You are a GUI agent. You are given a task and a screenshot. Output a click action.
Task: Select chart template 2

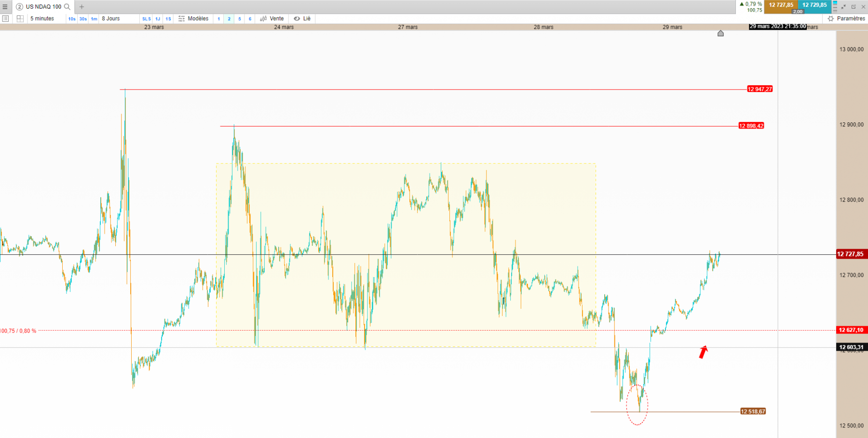(229, 19)
